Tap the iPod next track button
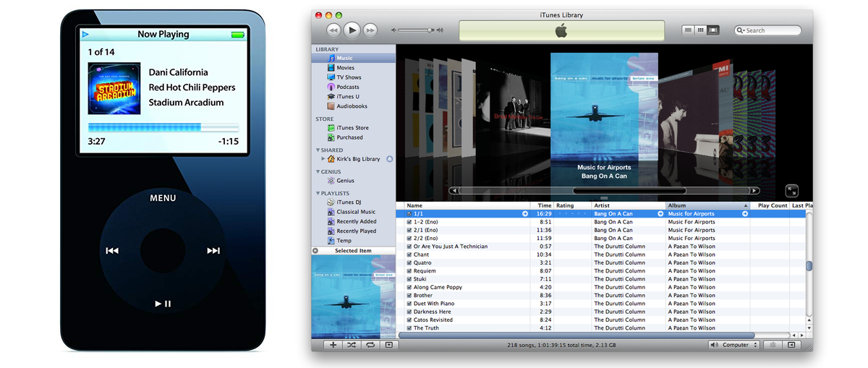Image resolution: width=868 pixels, height=368 pixels. [x=213, y=251]
